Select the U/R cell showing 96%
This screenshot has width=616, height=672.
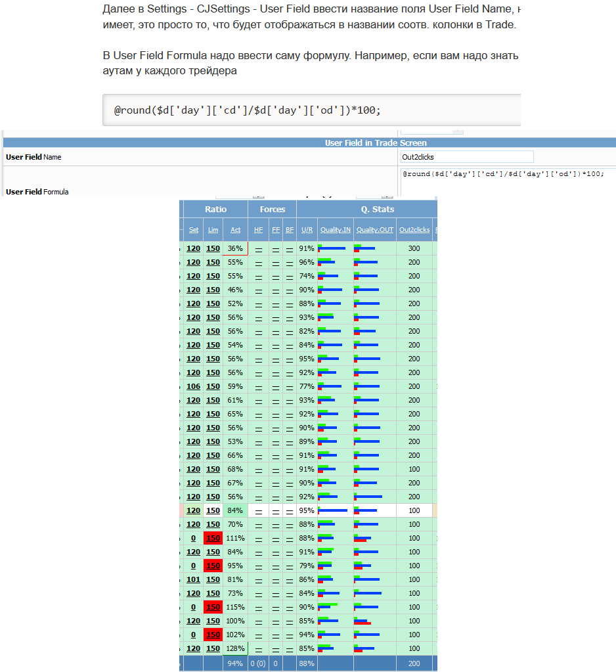tap(307, 262)
